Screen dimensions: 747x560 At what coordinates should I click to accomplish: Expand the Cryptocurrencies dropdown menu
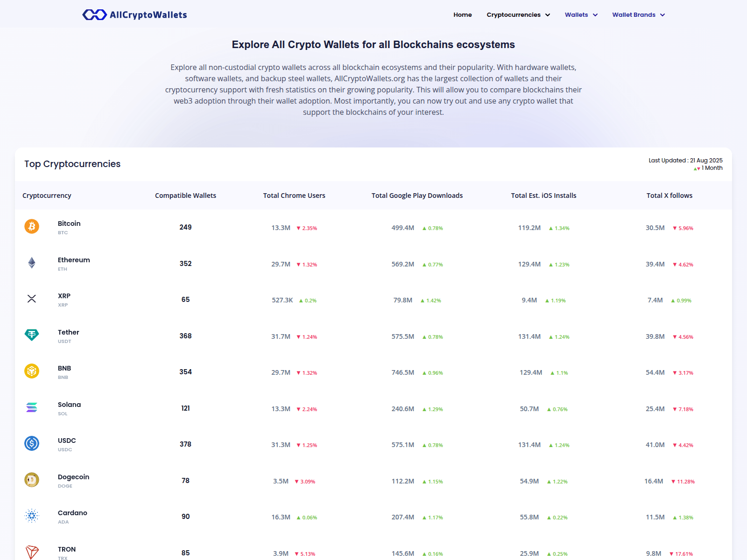pyautogui.click(x=518, y=15)
